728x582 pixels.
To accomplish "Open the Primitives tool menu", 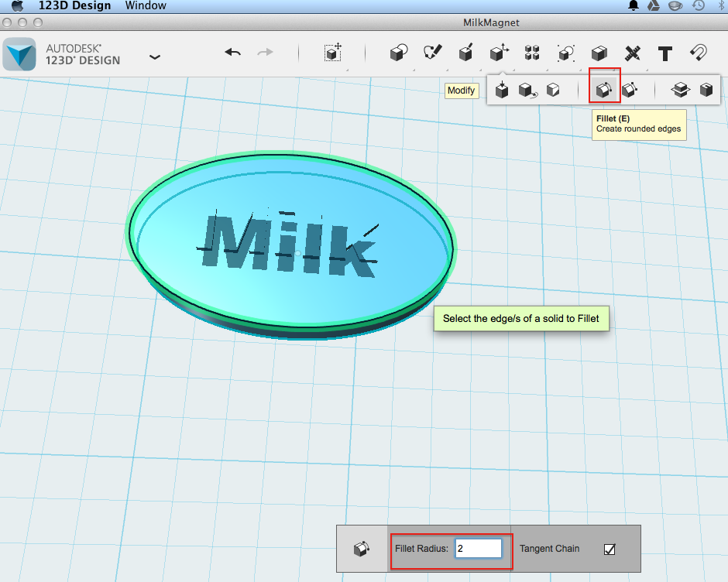I will point(399,53).
